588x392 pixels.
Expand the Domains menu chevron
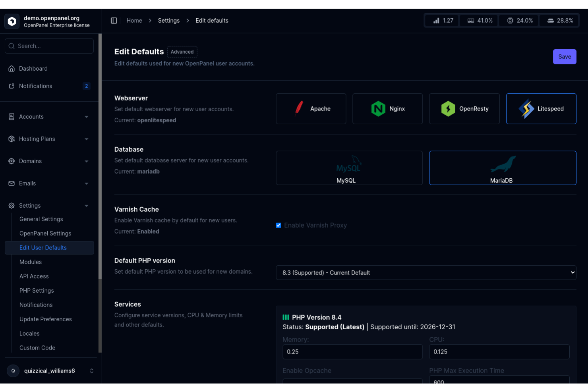[x=87, y=161]
